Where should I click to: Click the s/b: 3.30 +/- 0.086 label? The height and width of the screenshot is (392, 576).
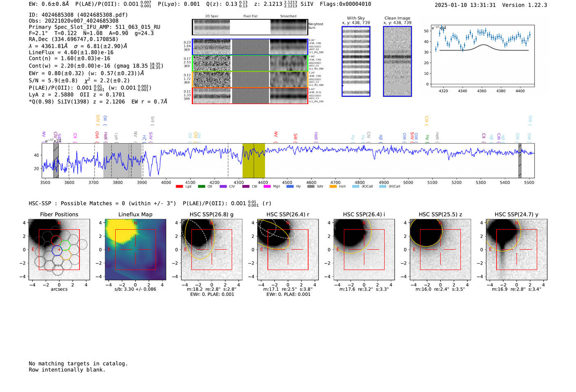click(x=135, y=289)
